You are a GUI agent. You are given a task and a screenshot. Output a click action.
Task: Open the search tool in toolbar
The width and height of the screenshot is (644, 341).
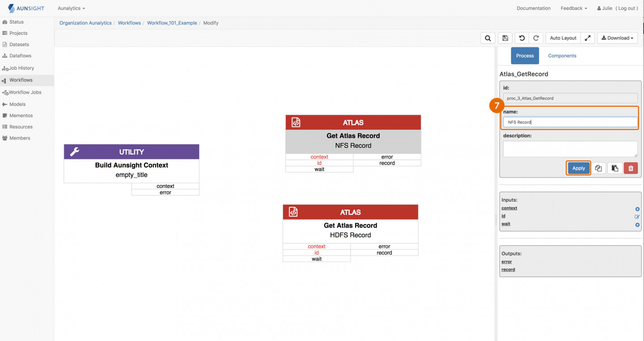(487, 38)
